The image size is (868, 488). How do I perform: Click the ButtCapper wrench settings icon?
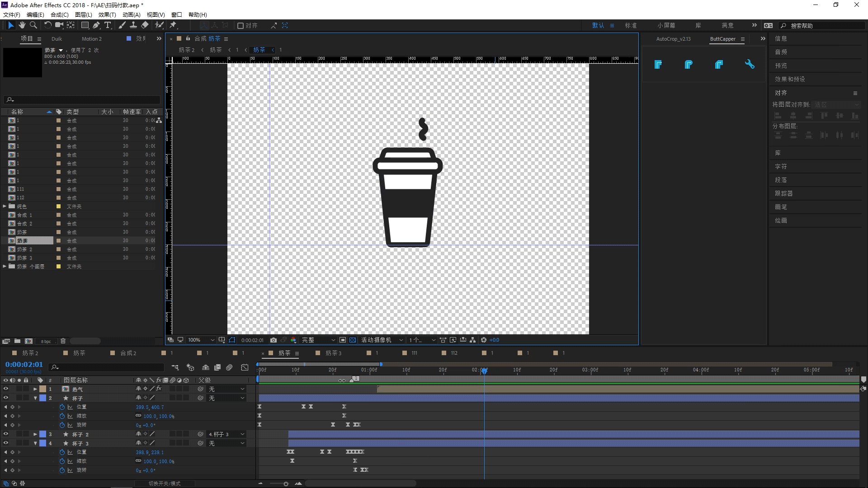click(750, 64)
